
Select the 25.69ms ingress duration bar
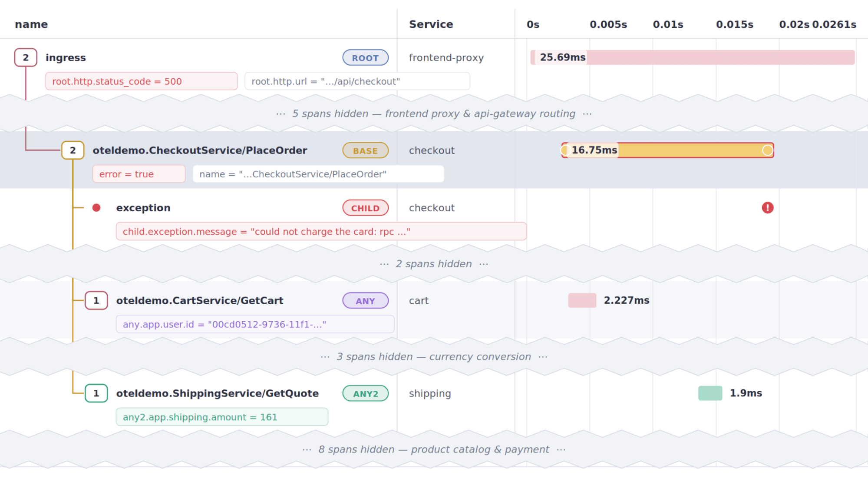693,57
